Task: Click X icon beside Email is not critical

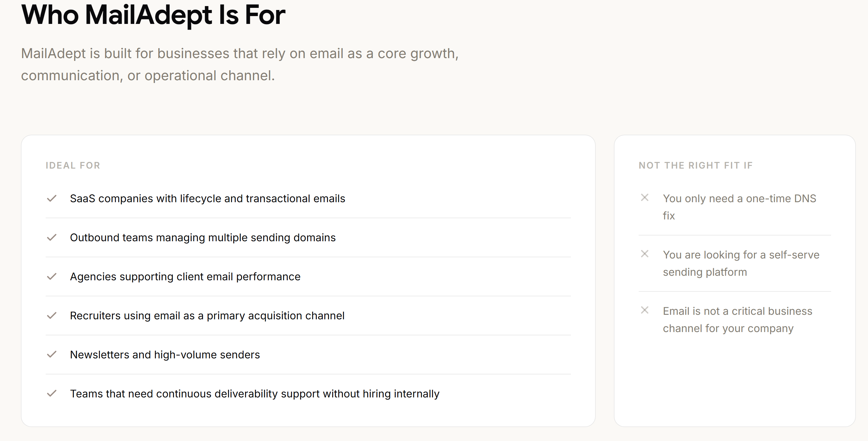Action: 644,310
